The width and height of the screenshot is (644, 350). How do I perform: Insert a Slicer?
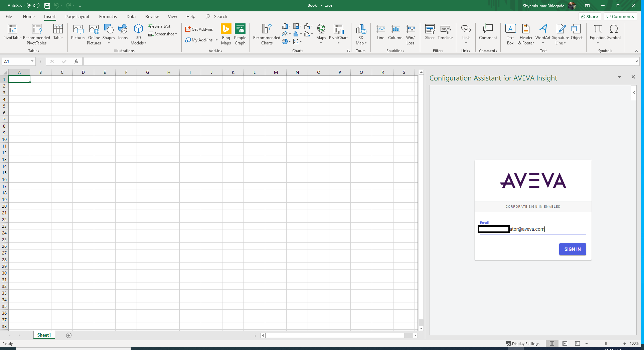point(430,32)
